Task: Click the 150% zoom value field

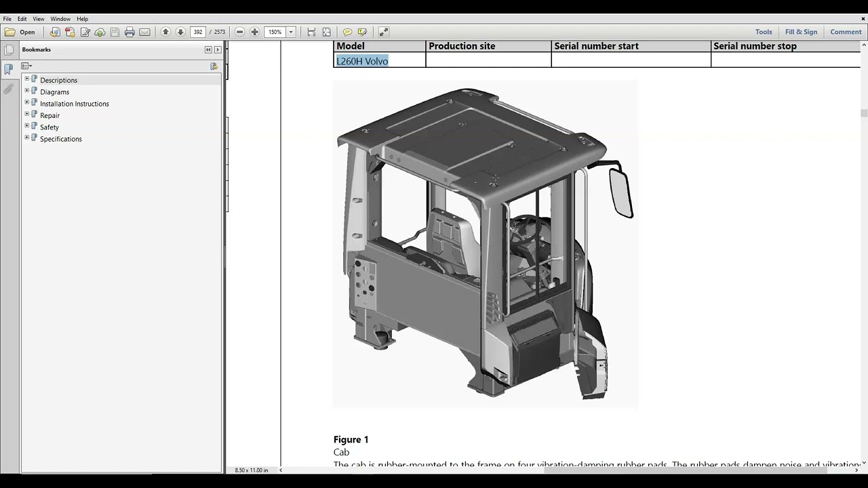Action: pyautogui.click(x=275, y=32)
